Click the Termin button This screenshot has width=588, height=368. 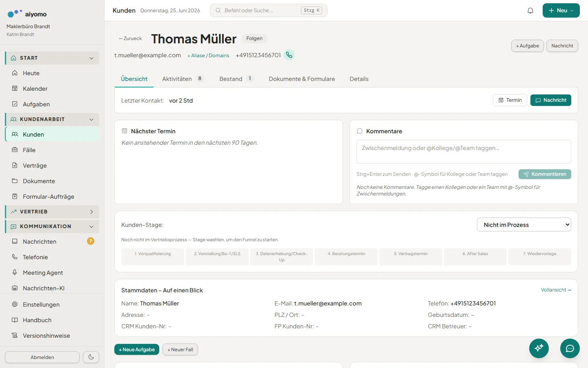(x=510, y=100)
